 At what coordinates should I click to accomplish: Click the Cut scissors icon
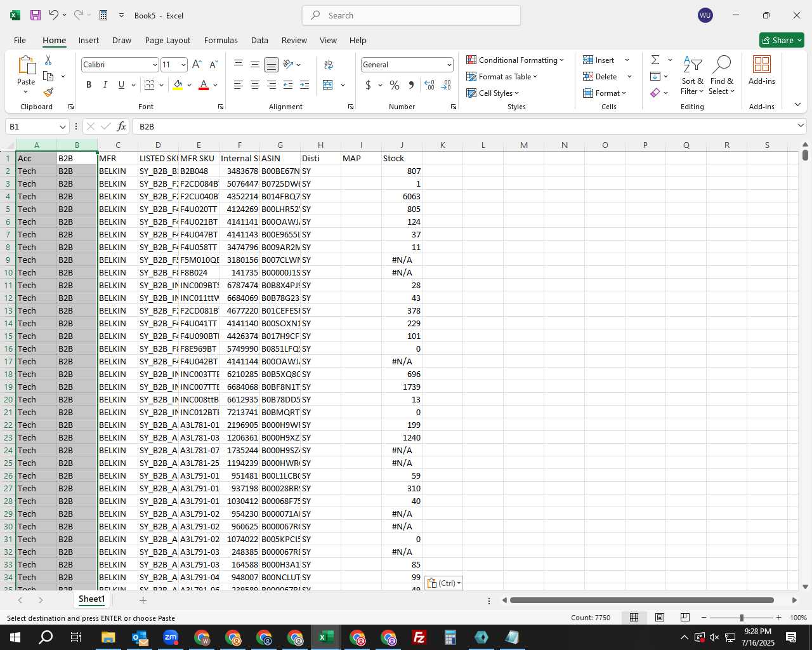[48, 60]
